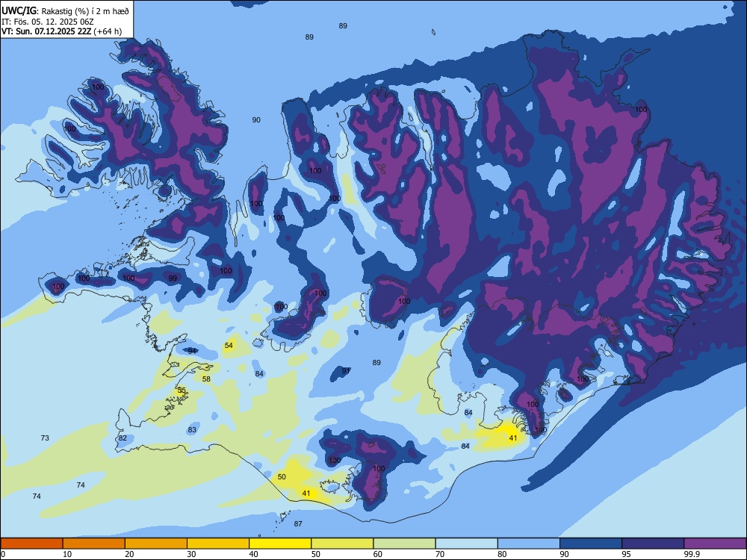747x560 pixels.
Task: Select the purple above-99.9 legend swatch
Action: pyautogui.click(x=715, y=544)
